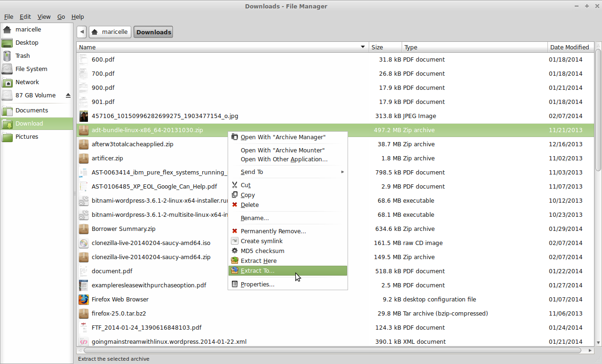Open Trash from the sidebar
The width and height of the screenshot is (602, 364).
click(22, 55)
